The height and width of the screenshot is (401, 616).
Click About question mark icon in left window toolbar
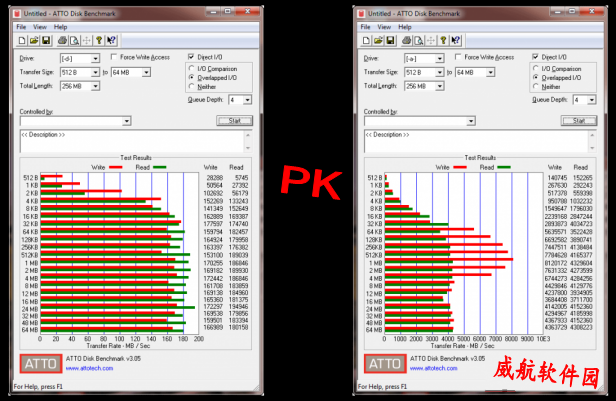[99, 40]
